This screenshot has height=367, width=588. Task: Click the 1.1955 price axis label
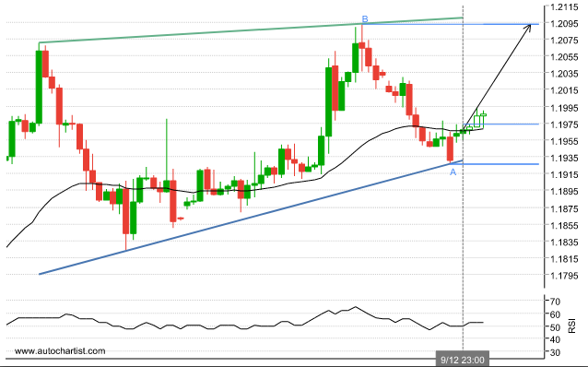564,141
